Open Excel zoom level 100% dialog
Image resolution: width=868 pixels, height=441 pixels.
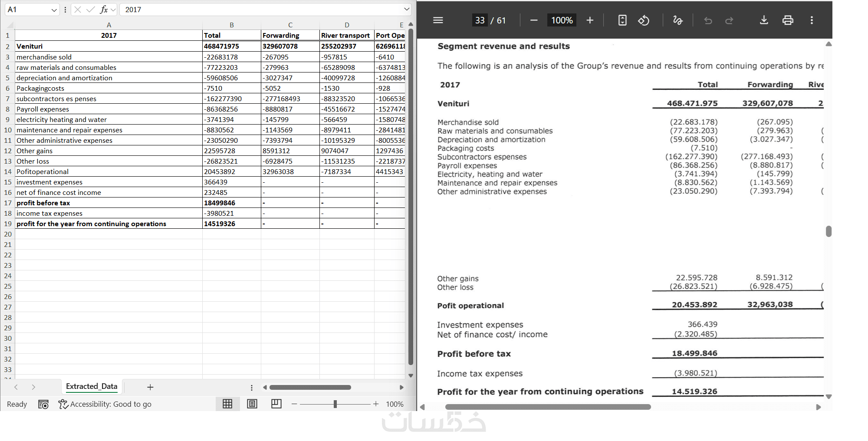395,404
